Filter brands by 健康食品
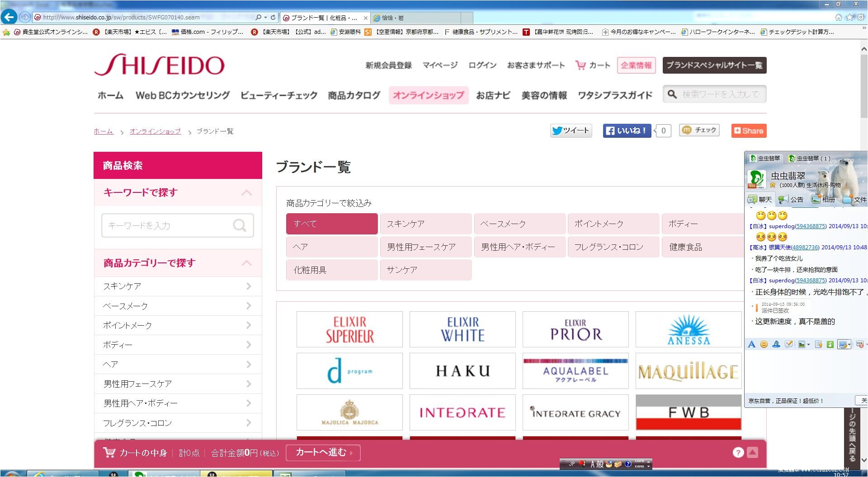The image size is (868, 477). tap(703, 247)
